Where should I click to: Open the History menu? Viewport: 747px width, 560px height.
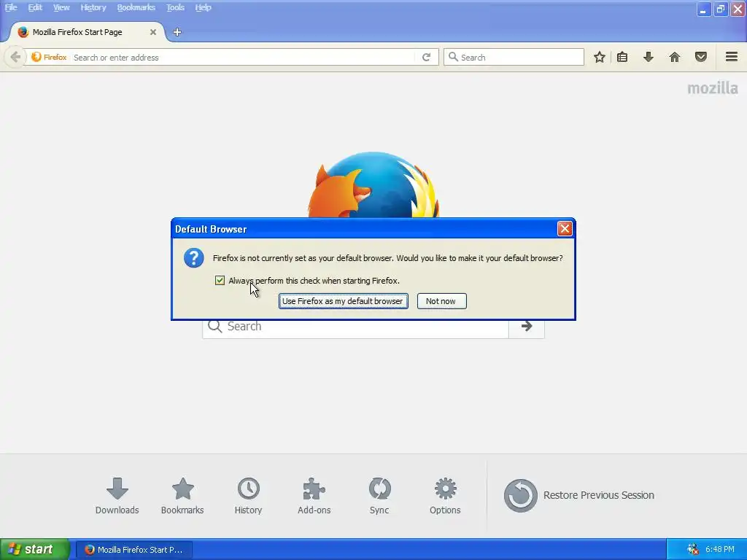pos(93,7)
